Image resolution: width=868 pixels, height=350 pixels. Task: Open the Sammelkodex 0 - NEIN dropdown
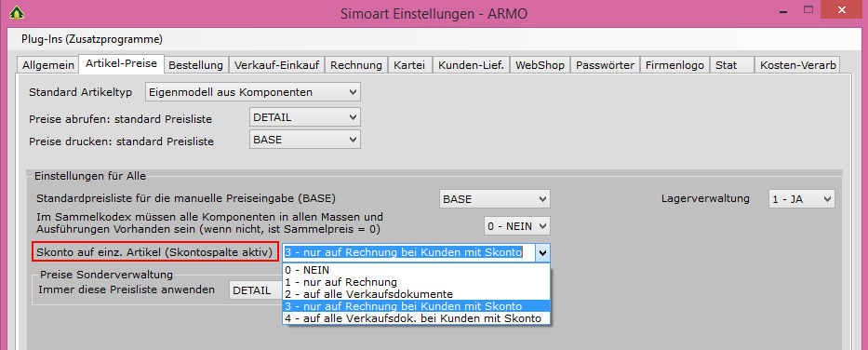[517, 225]
